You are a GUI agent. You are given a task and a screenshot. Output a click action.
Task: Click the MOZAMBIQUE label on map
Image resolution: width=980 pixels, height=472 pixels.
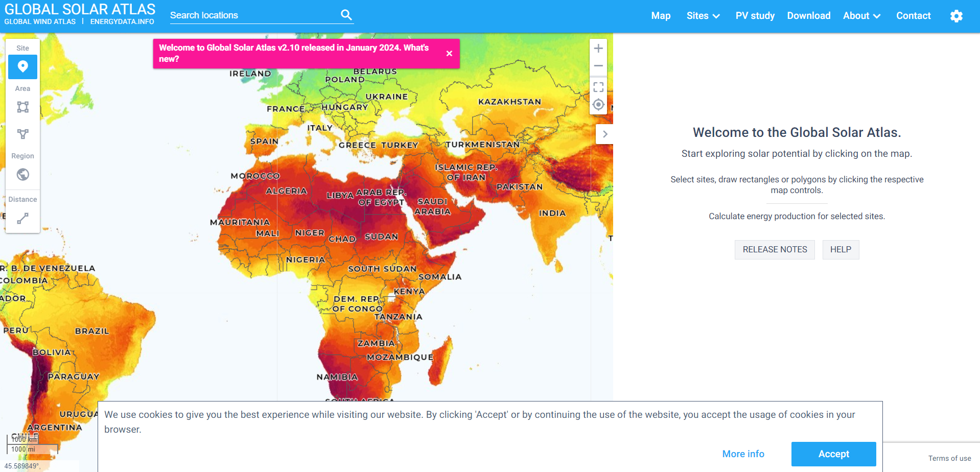(400, 357)
